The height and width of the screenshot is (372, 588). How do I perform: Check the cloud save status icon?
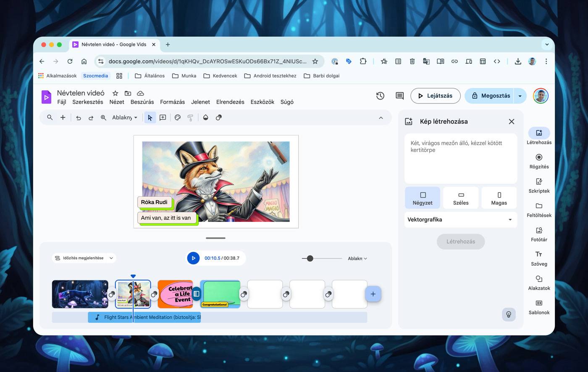click(141, 93)
